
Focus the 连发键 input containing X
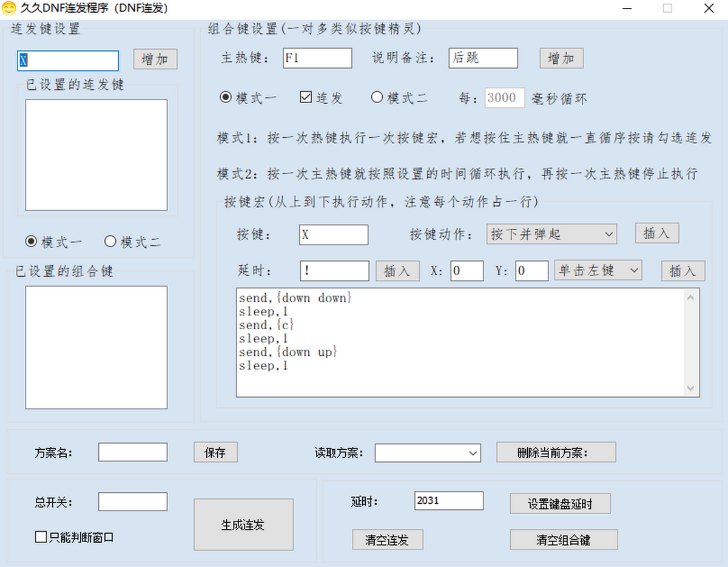[x=68, y=60]
